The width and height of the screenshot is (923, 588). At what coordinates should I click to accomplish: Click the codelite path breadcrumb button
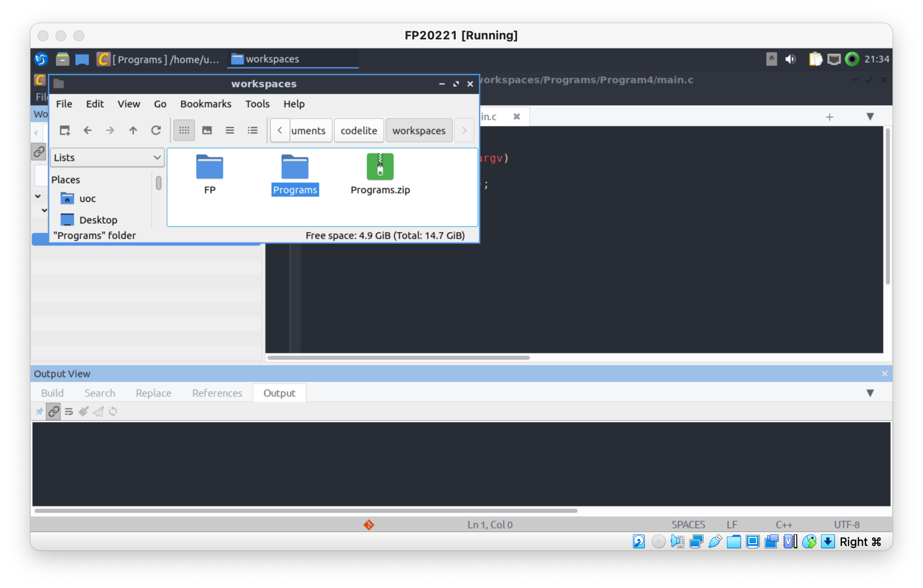tap(359, 131)
